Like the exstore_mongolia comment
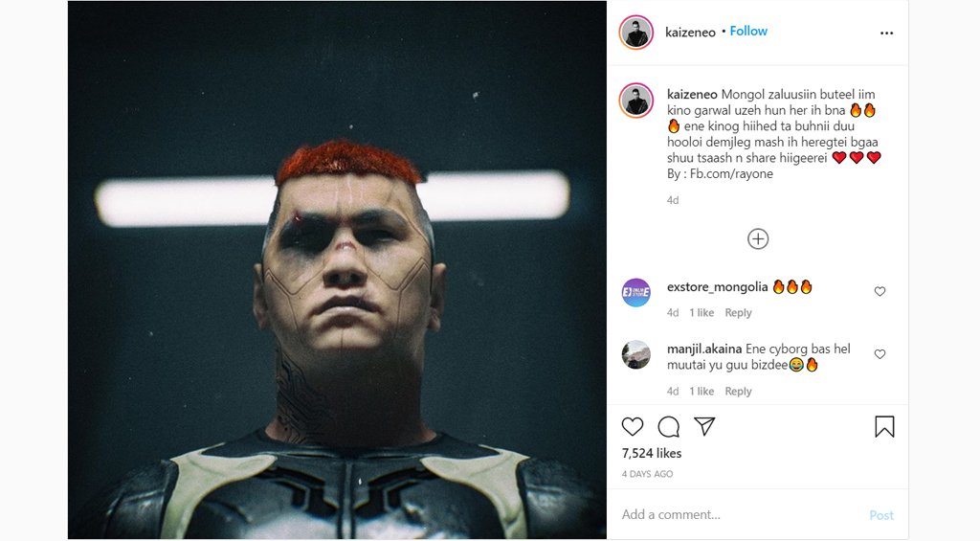 (880, 292)
